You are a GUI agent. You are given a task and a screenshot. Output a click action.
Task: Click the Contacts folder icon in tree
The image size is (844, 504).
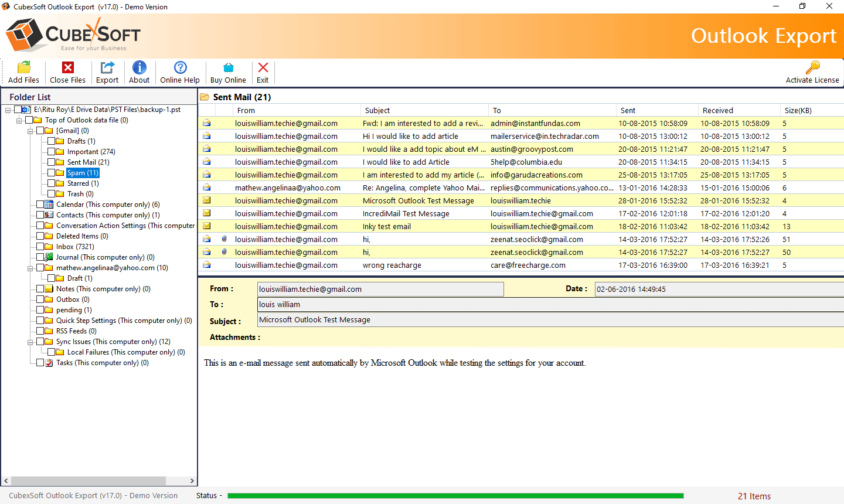click(x=49, y=215)
